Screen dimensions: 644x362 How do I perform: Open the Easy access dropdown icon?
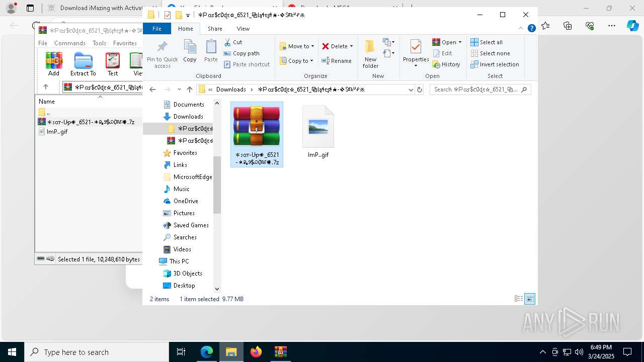(388, 53)
